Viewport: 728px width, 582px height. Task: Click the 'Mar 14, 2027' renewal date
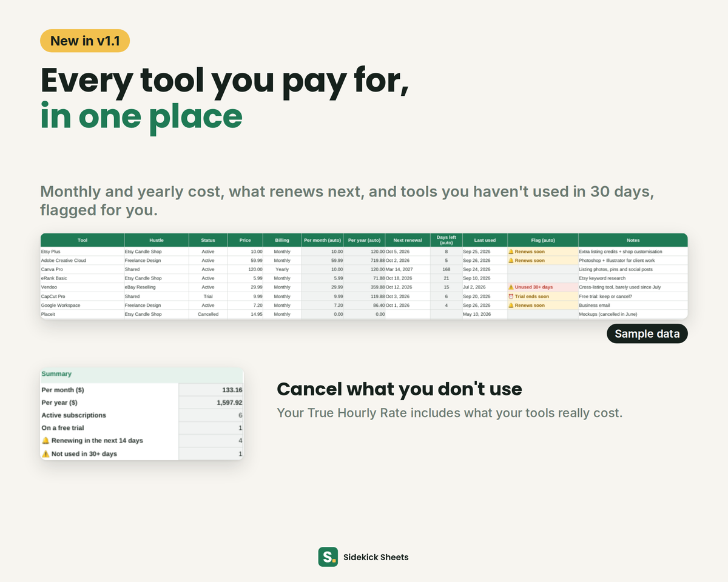[408, 269]
